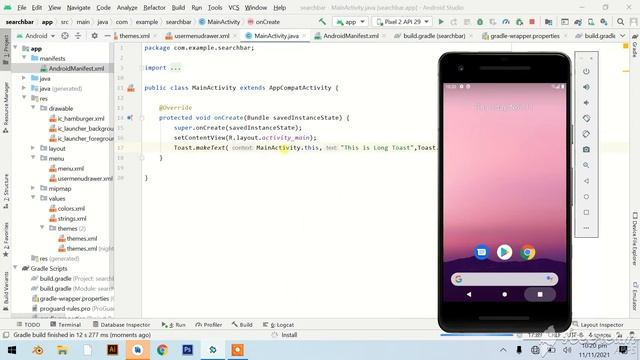This screenshot has width=640, height=360.
Task: Open the Play Store app on the phone
Action: [x=504, y=252]
